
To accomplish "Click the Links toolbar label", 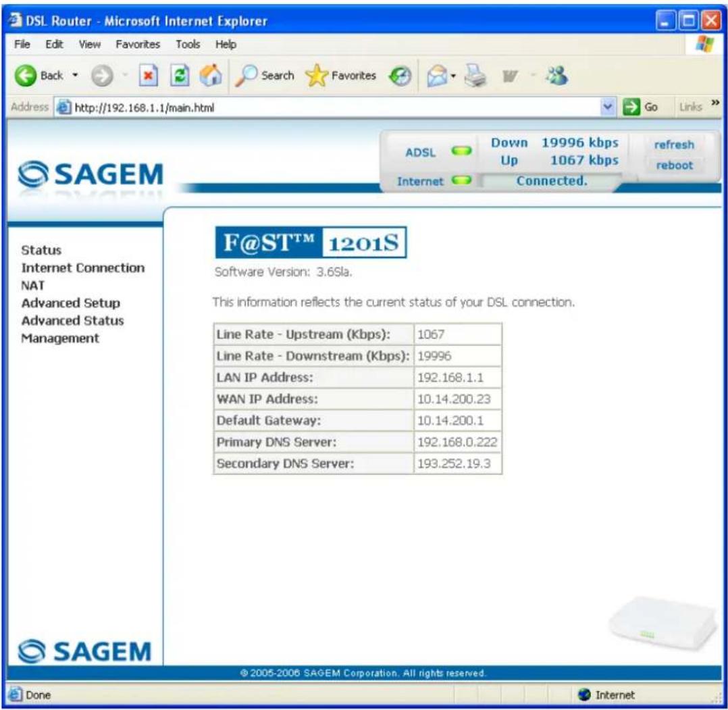I will [x=690, y=107].
